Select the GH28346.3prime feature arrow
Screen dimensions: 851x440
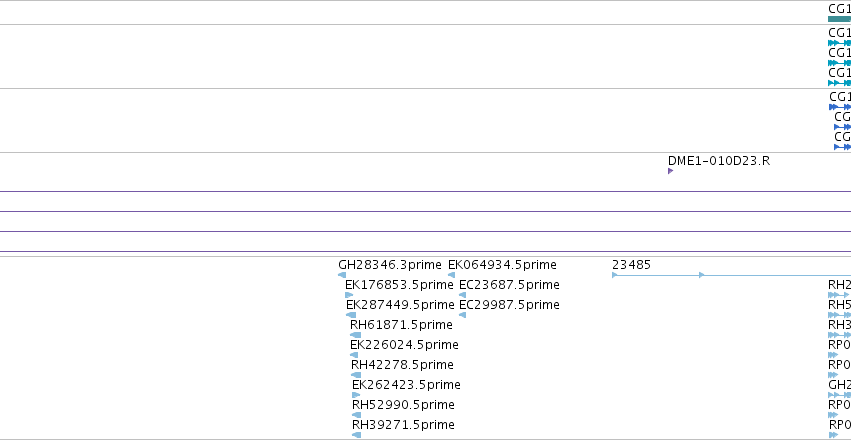click(x=342, y=275)
